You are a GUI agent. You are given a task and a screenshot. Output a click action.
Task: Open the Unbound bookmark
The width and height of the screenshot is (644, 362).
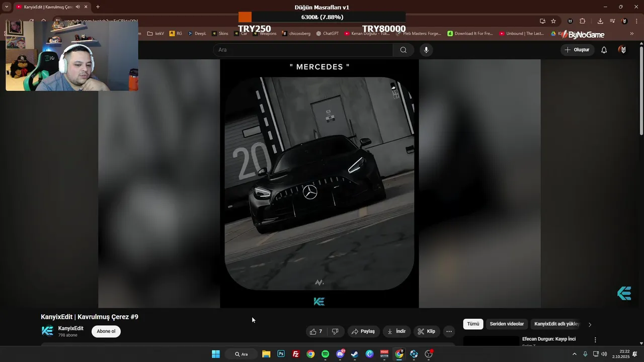pos(521,34)
